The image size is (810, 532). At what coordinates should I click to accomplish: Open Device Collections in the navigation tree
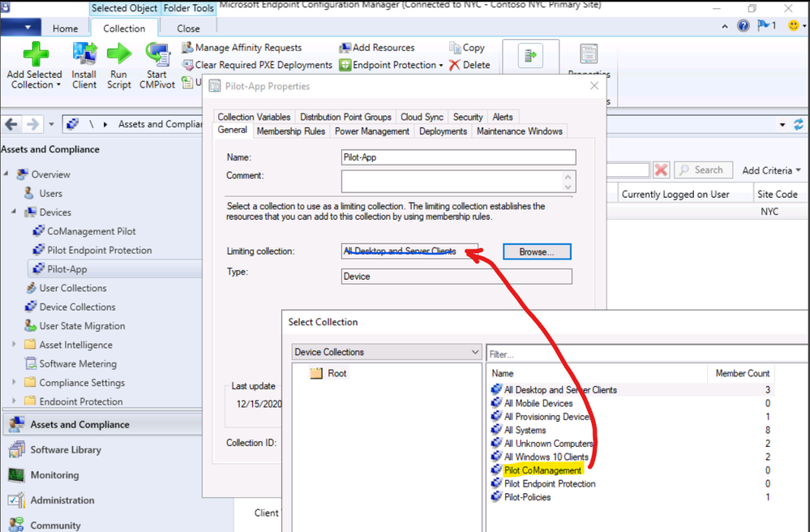tap(78, 307)
